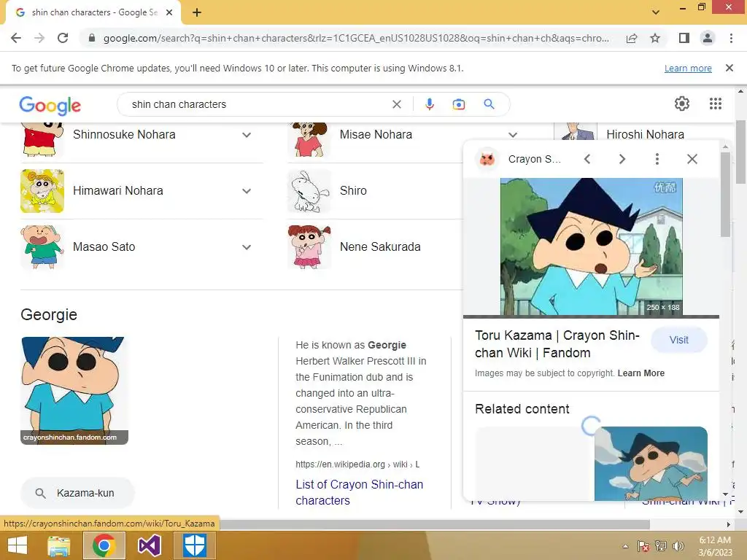Bookmark this page with the star
Screen dimensions: 747x560
(x=655, y=38)
